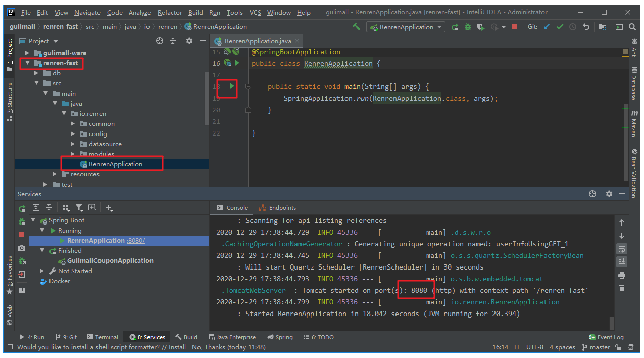This screenshot has height=358, width=644.
Task: Expand all nodes in Services toolbar
Action: (36, 207)
